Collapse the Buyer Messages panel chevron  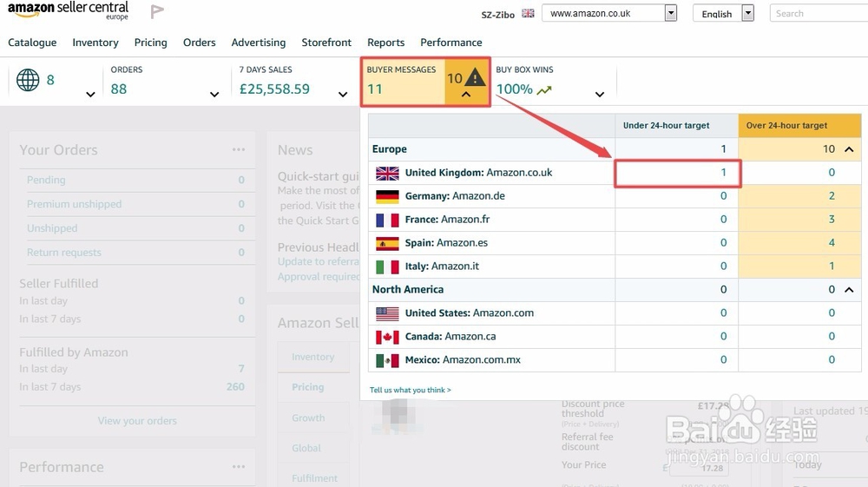click(x=466, y=95)
